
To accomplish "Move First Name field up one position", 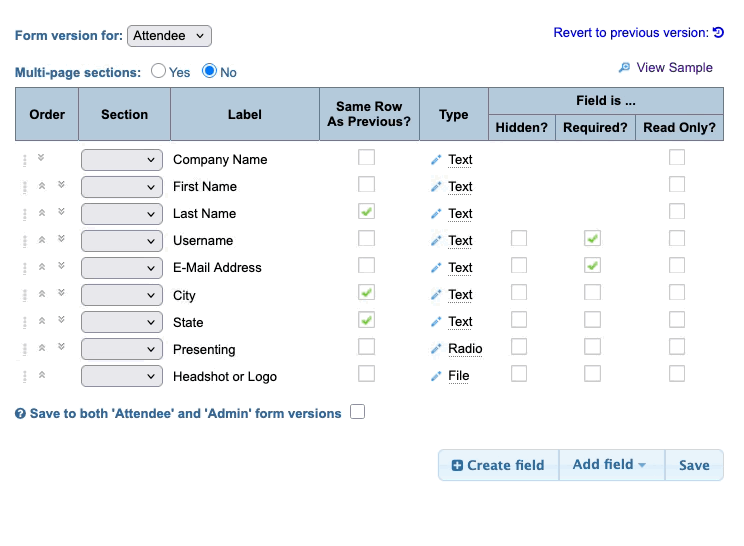I will pos(42,186).
